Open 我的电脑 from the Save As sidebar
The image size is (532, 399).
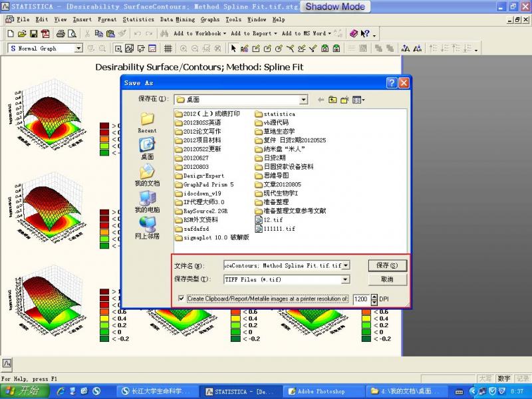click(x=147, y=201)
